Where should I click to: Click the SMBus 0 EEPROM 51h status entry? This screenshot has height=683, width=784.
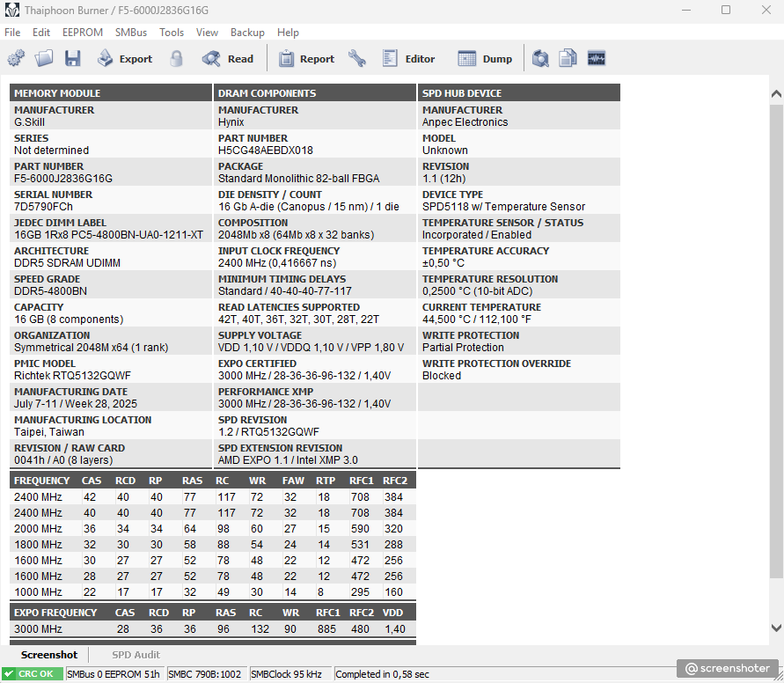pos(114,674)
